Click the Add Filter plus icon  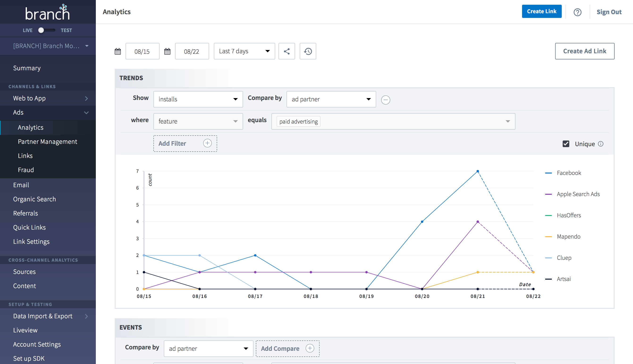(207, 143)
